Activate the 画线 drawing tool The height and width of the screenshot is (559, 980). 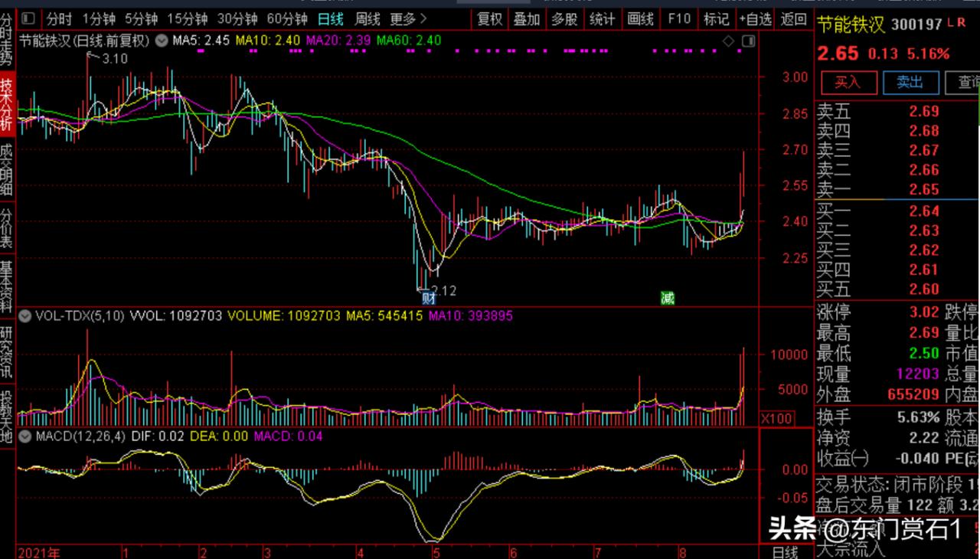coord(640,19)
